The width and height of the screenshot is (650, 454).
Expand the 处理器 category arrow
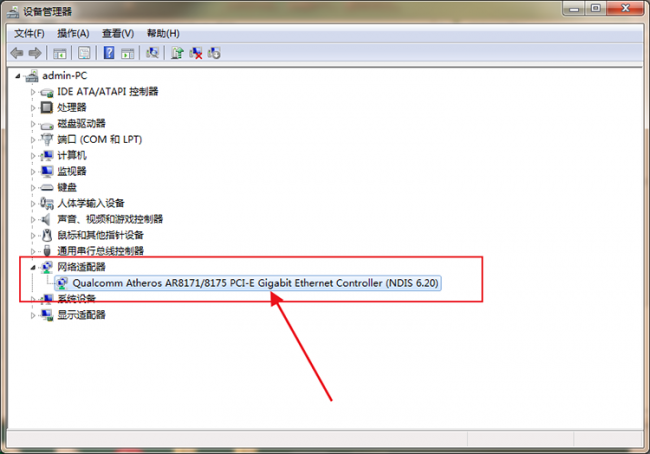(x=33, y=108)
